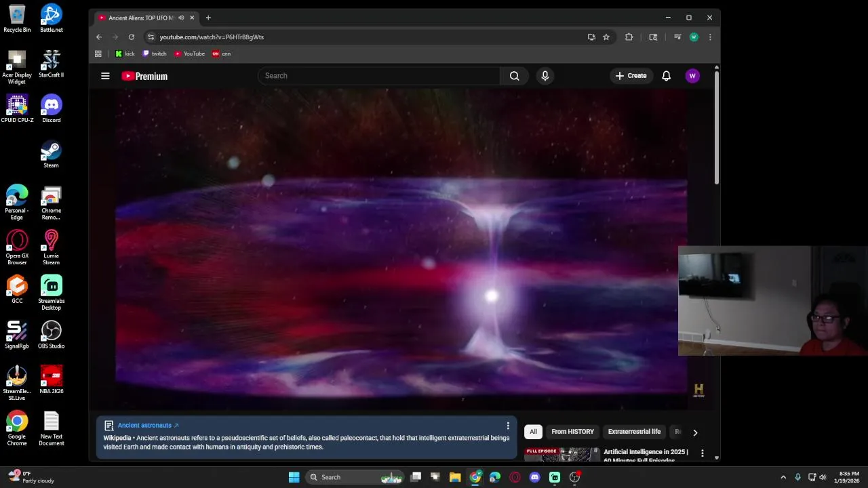Open the Windows Start menu
868x488 pixels.
pos(294,477)
